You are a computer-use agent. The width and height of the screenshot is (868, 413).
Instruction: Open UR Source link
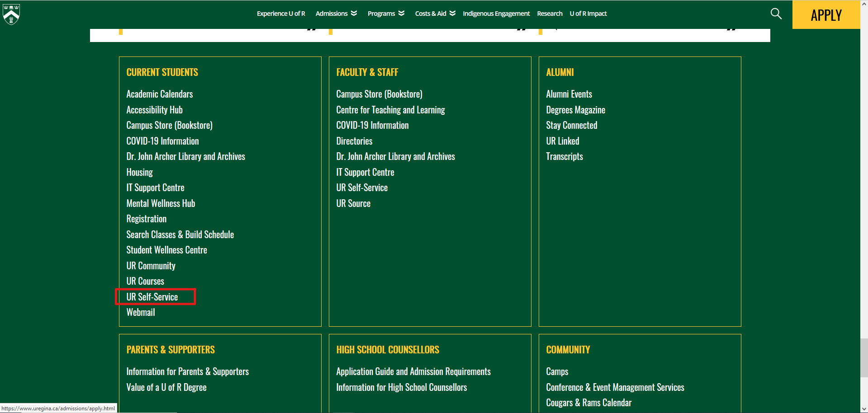click(x=354, y=203)
